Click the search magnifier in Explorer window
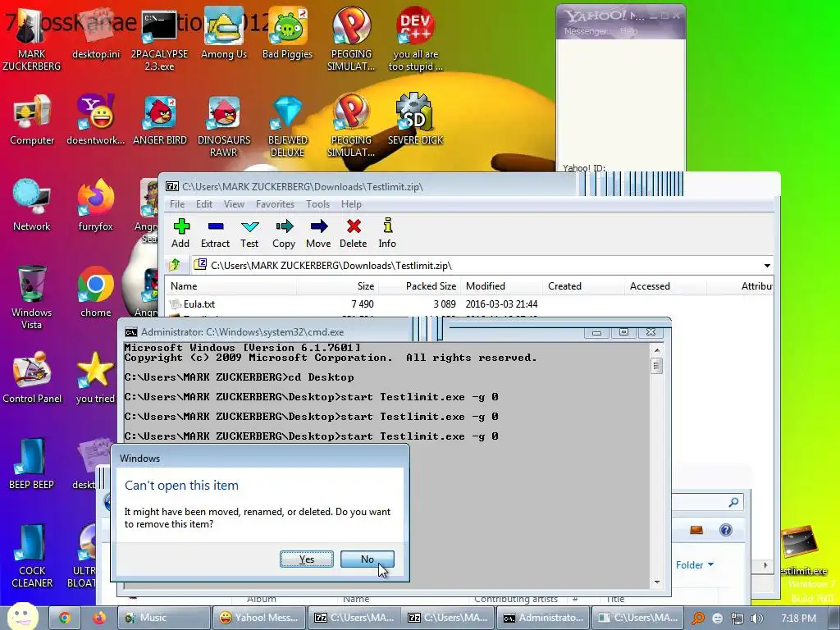This screenshot has height=630, width=840. point(733,502)
